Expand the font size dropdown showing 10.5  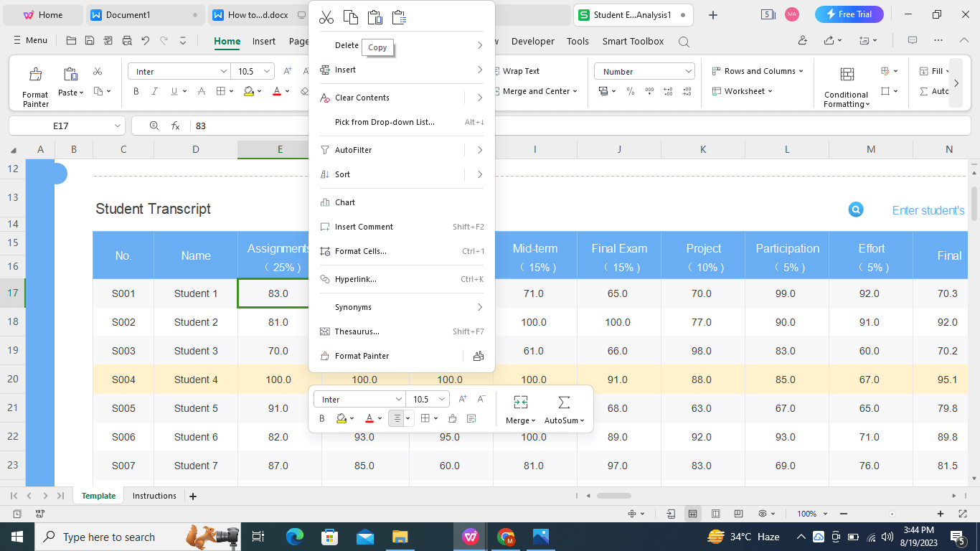click(268, 71)
